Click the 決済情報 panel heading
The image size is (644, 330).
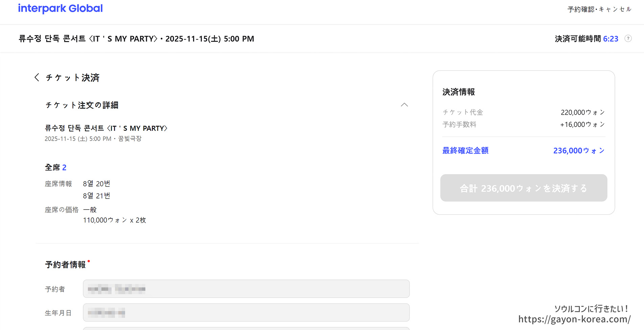coord(458,92)
